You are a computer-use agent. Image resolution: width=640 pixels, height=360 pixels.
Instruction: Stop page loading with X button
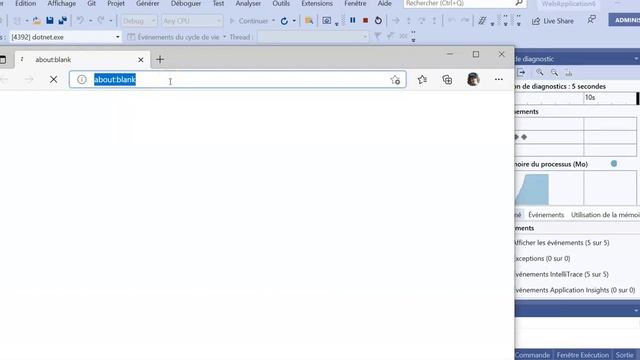pyautogui.click(x=53, y=79)
